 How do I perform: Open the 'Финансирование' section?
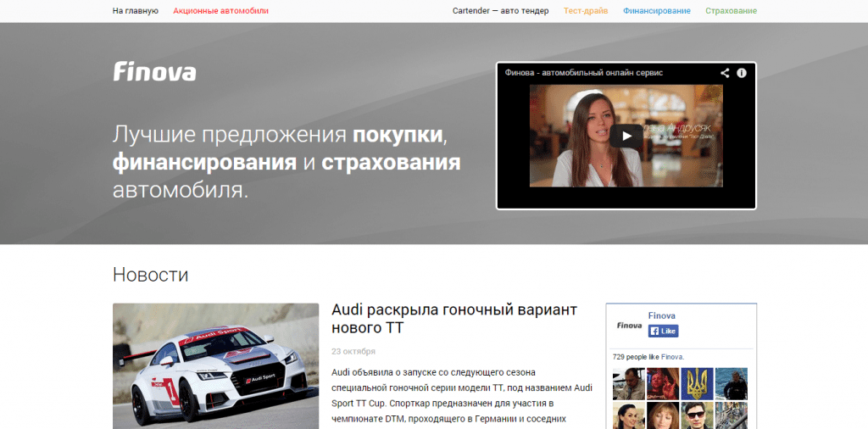tap(656, 11)
